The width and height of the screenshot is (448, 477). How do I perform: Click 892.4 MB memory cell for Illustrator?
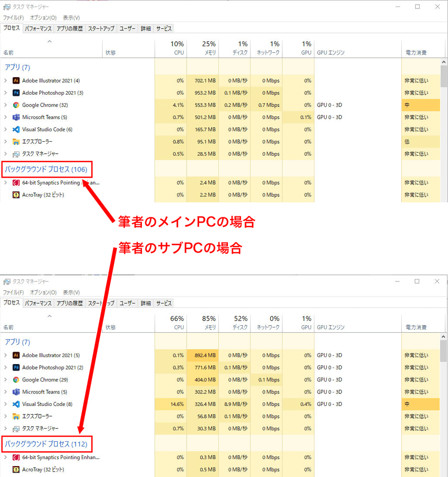coord(203,355)
